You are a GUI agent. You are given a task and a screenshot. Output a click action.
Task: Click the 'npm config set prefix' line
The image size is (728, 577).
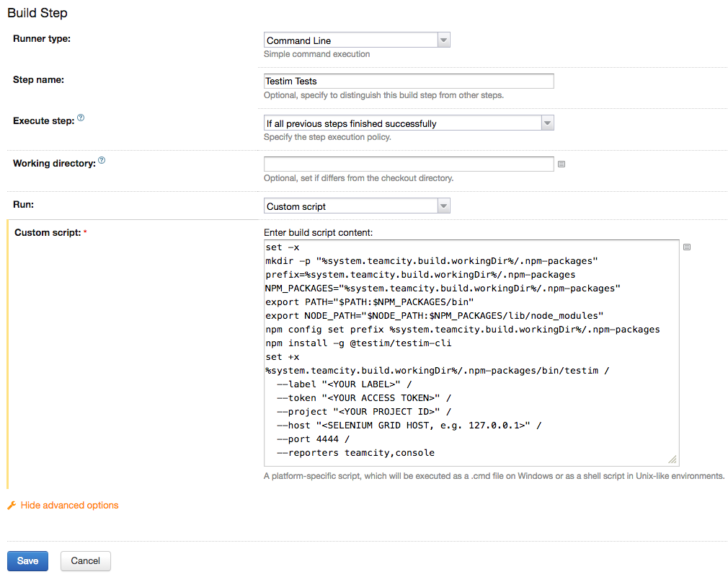click(463, 330)
